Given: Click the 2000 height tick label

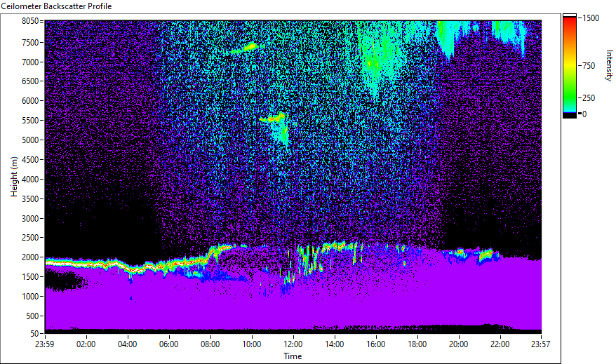Looking at the screenshot, I should pyautogui.click(x=30, y=257).
